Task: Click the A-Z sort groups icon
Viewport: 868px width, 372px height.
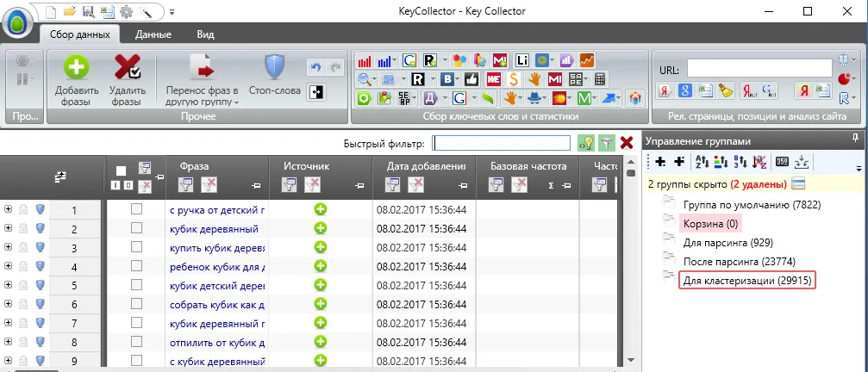Action: pyautogui.click(x=700, y=162)
